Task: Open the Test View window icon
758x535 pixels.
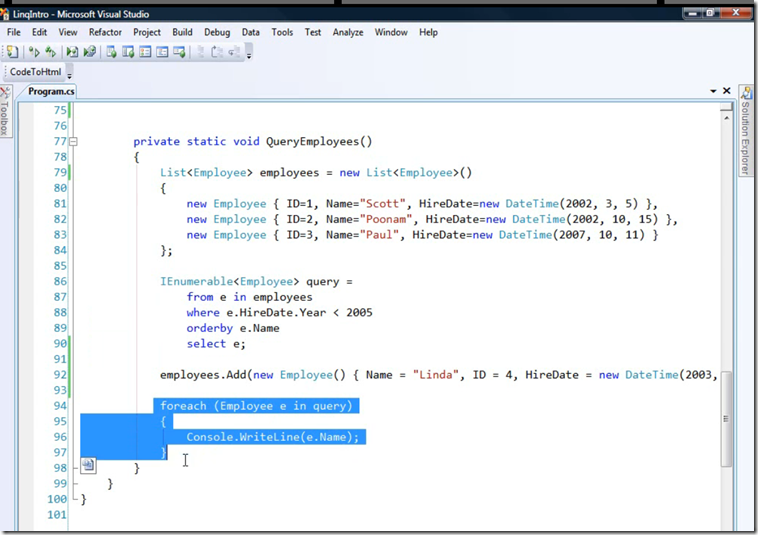Action: (111, 52)
